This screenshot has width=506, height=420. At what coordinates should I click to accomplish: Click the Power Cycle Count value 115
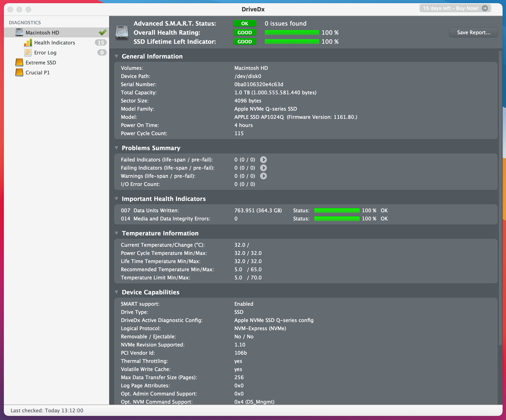239,133
